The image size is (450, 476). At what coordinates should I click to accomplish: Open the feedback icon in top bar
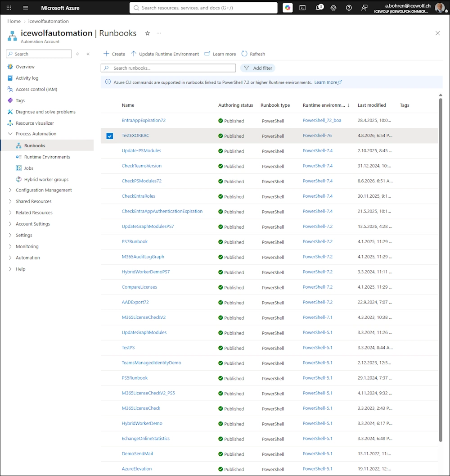pyautogui.click(x=364, y=8)
